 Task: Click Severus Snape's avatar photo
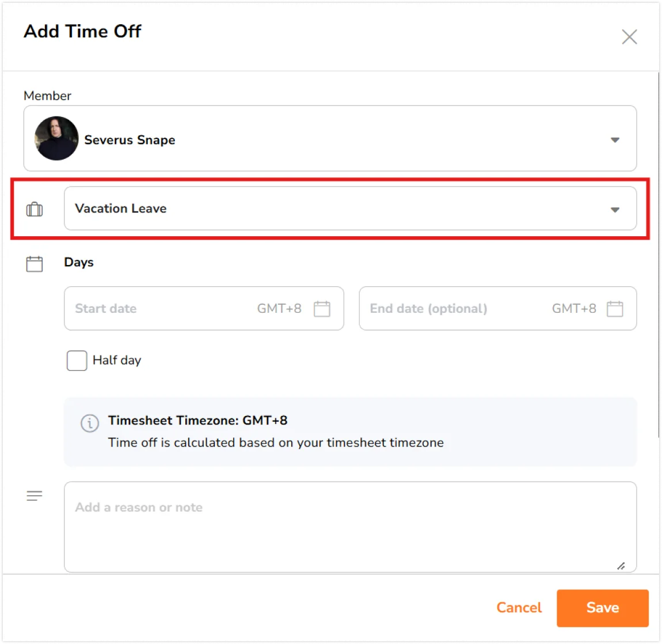tap(56, 139)
